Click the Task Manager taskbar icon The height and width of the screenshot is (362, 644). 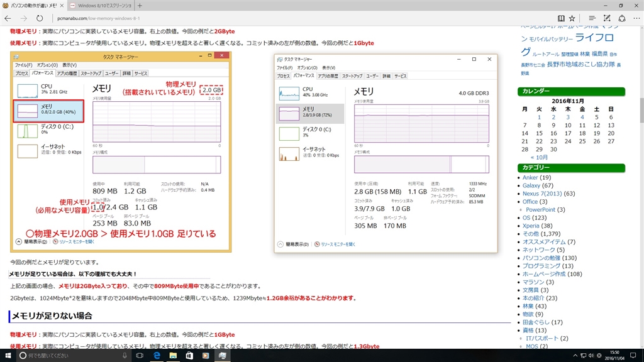pos(222,356)
